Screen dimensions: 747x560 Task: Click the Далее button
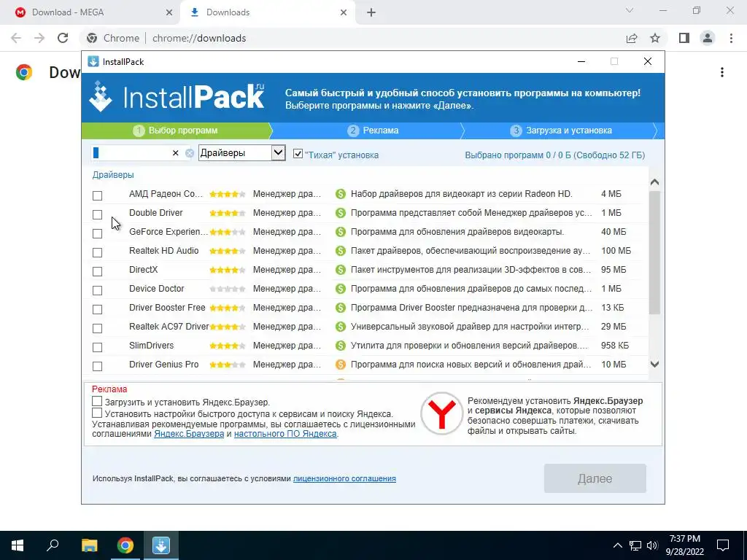pos(595,478)
